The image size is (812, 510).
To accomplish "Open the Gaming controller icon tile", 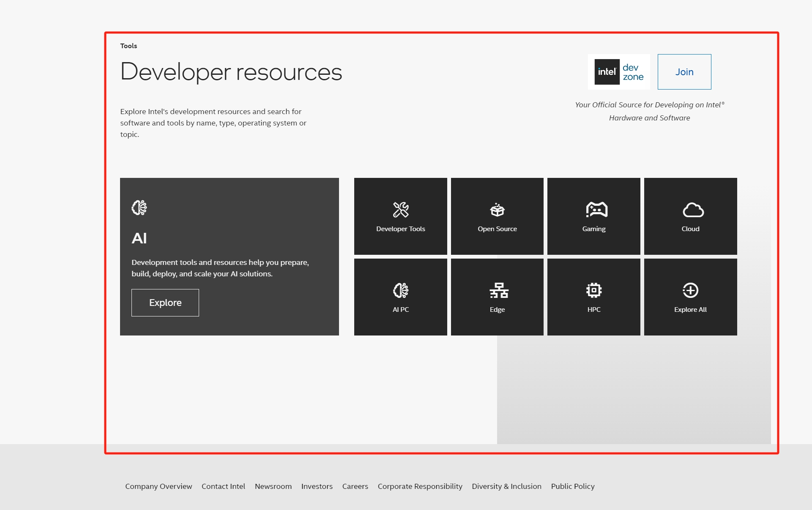I will (x=596, y=210).
